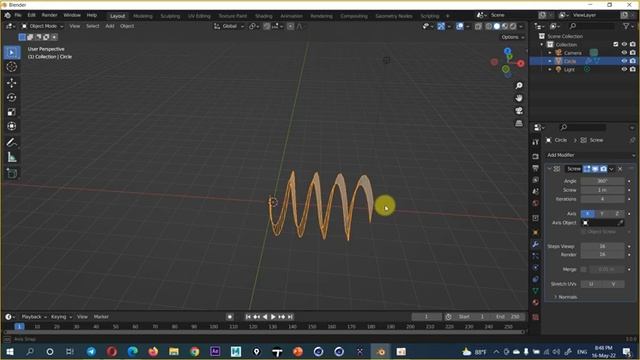This screenshot has width=640, height=360.
Task: Click Stretch UVs V button
Action: [x=613, y=284]
